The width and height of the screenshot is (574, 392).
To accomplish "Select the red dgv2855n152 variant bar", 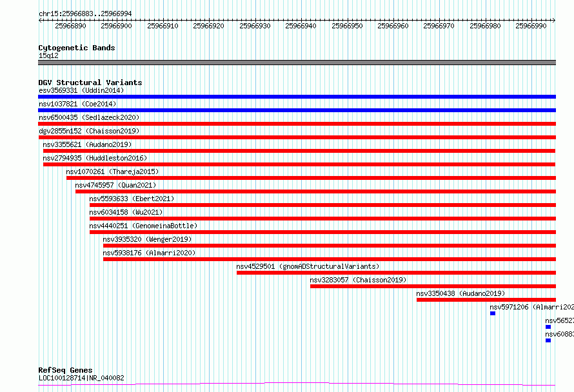I will click(x=297, y=137).
